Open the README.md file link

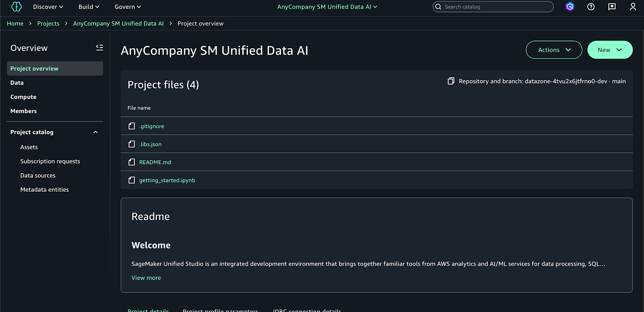(x=155, y=162)
